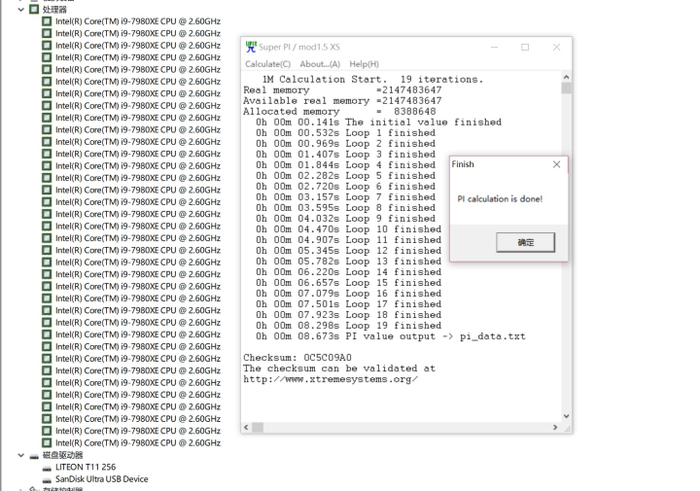Select the SanDisk Ultra USB Device name
The height and width of the screenshot is (491, 700).
coord(102,479)
